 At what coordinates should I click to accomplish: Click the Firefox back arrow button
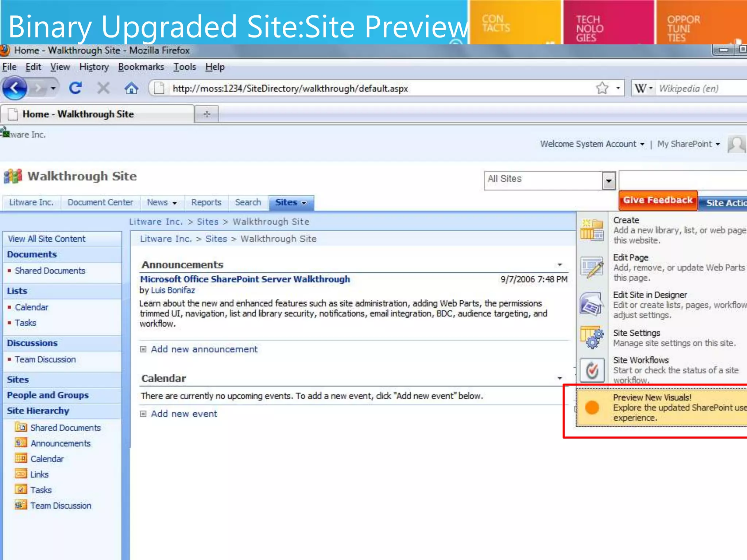pyautogui.click(x=15, y=88)
